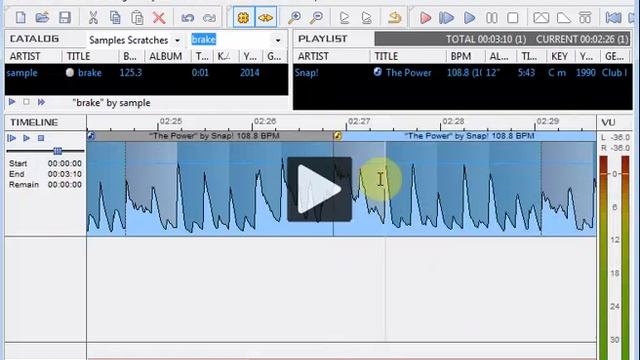Screen dimensions: 640x360
Task: Click the CURRENT 00:02:26 time display
Action: [x=582, y=39]
